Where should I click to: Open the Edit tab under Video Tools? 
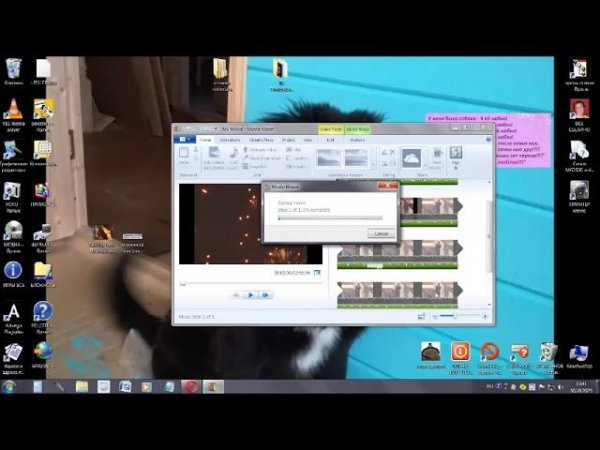[x=331, y=140]
